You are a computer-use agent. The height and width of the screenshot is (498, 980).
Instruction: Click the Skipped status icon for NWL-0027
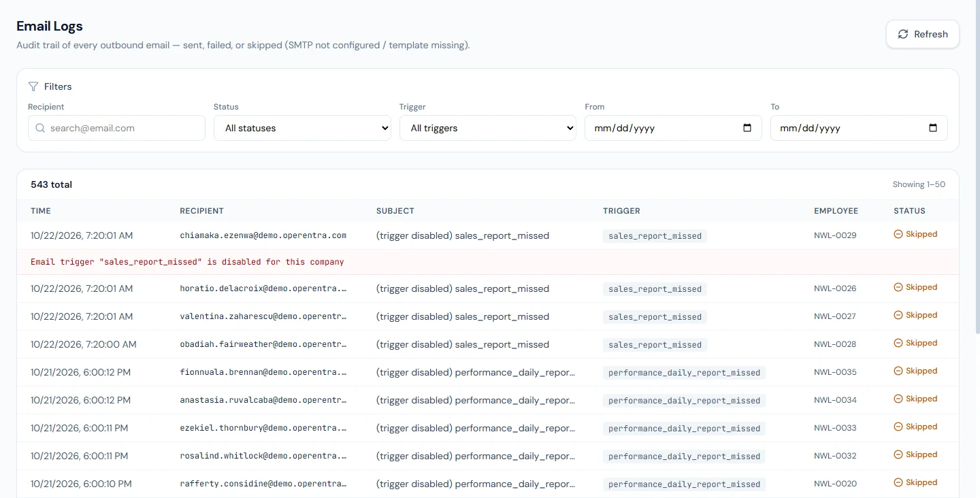pos(898,315)
